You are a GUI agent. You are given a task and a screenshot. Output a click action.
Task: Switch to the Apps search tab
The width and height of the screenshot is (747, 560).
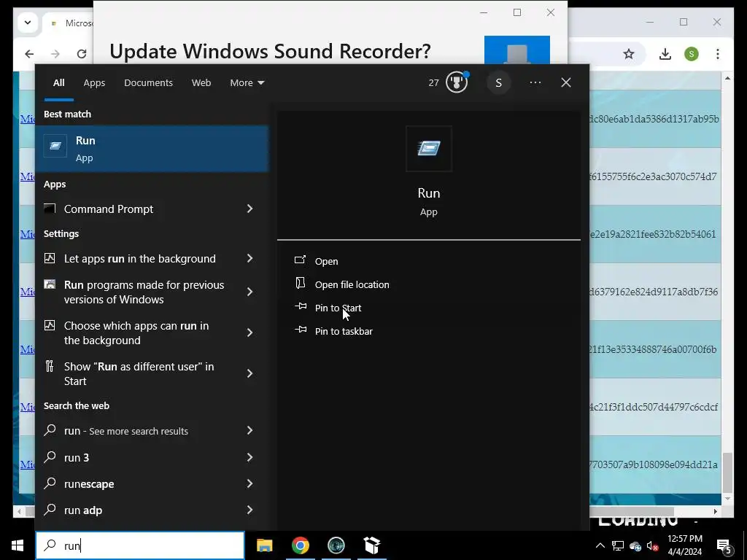(x=94, y=83)
